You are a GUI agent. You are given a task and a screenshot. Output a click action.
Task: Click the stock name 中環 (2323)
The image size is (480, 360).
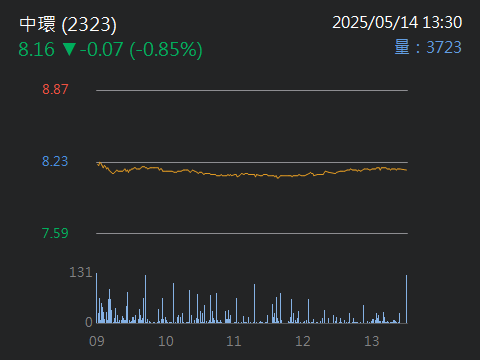point(68,24)
